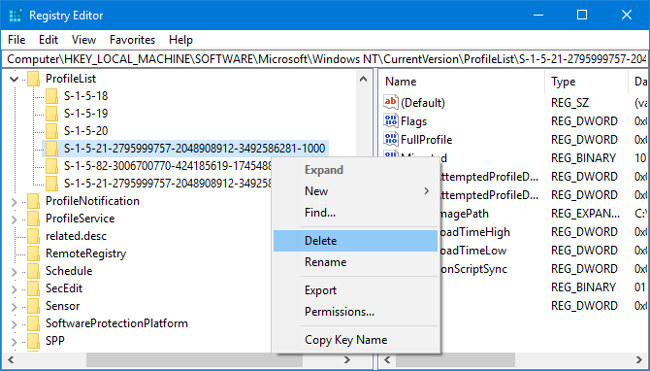The height and width of the screenshot is (371, 650).
Task: Click the SPP folder icon
Action: pos(33,341)
